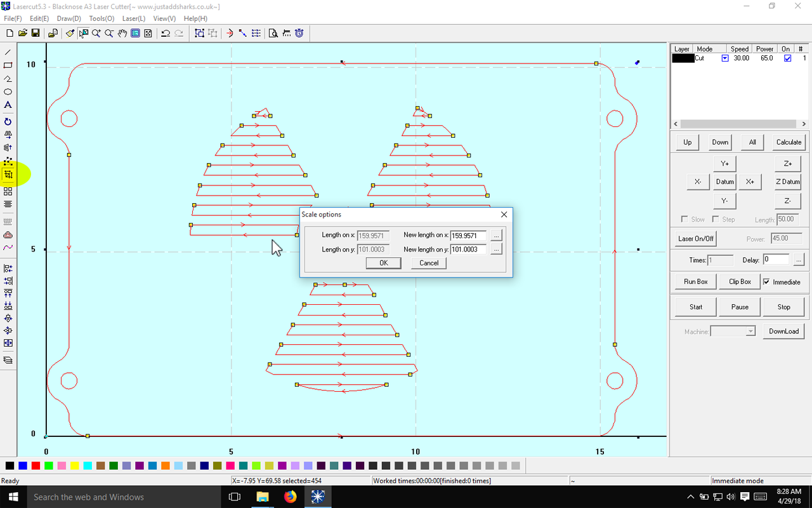
Task: Select the Text tool
Action: [8, 105]
